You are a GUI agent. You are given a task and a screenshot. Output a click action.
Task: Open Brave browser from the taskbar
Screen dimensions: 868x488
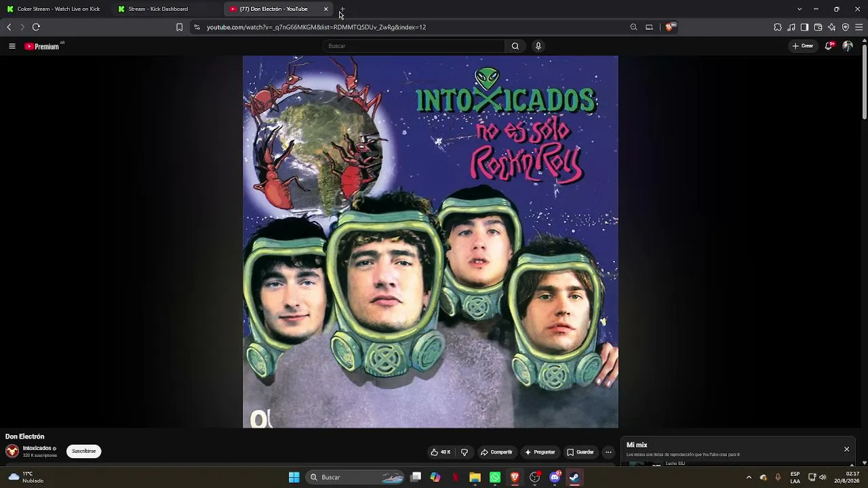coord(515,477)
